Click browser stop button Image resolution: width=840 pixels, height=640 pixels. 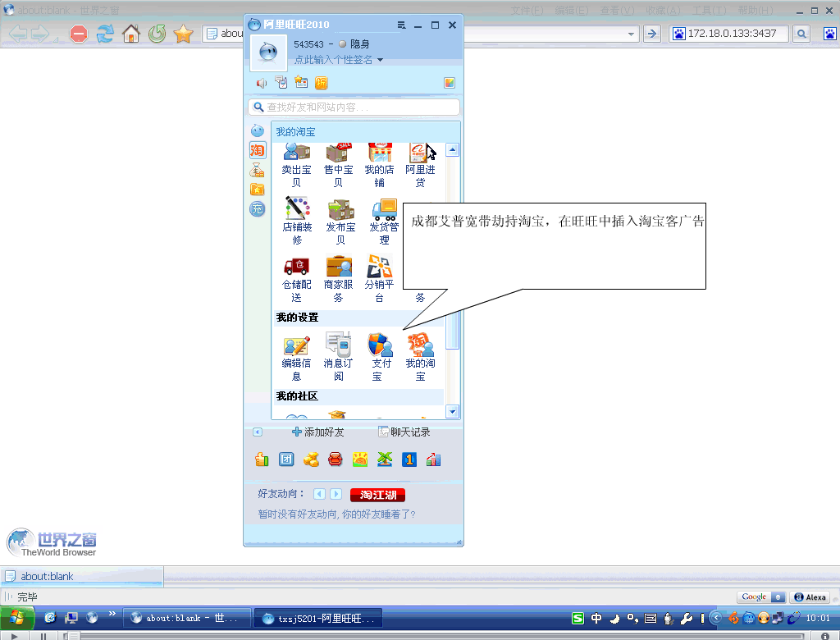79,34
